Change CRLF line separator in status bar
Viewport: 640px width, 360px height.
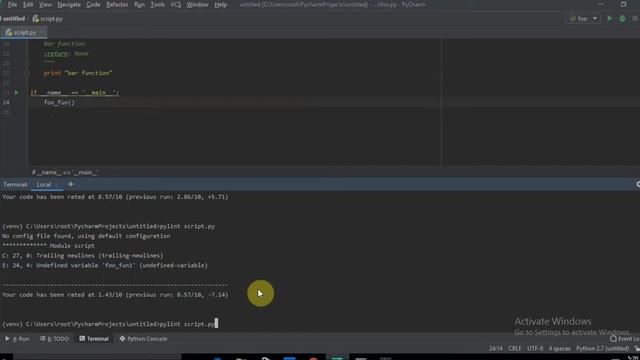click(515, 349)
